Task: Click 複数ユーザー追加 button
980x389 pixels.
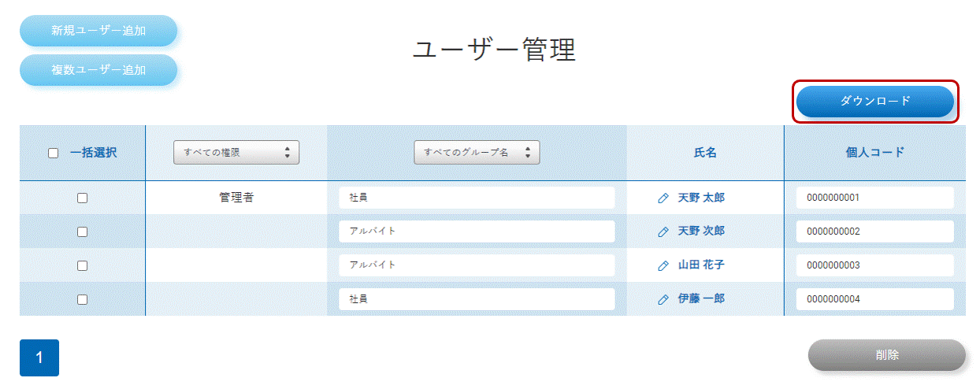Action: (98, 70)
